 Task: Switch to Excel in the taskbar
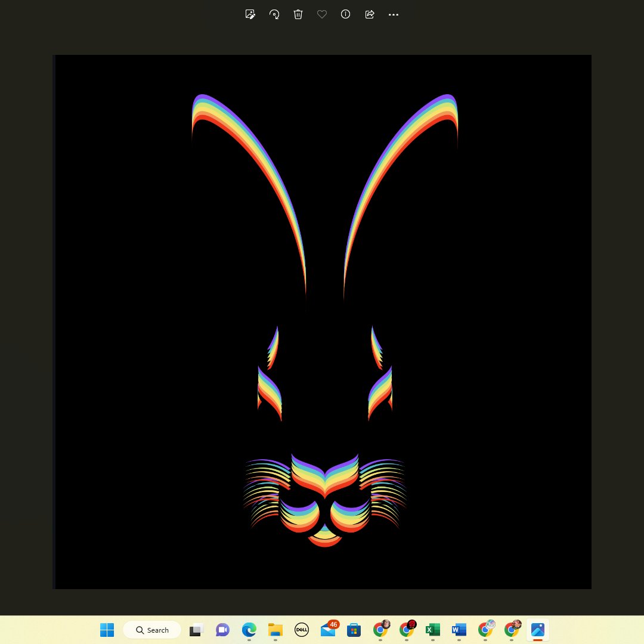432,630
